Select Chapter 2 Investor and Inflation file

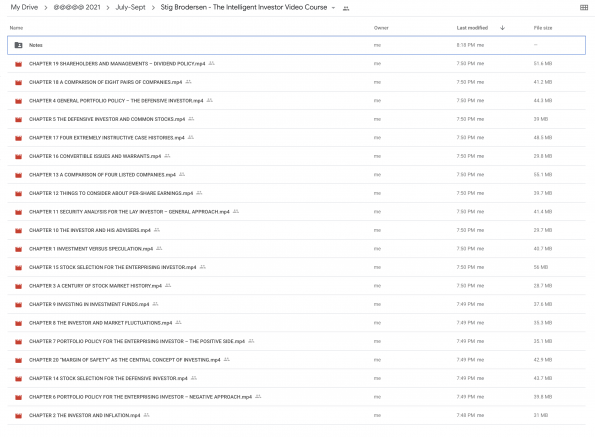click(85, 416)
